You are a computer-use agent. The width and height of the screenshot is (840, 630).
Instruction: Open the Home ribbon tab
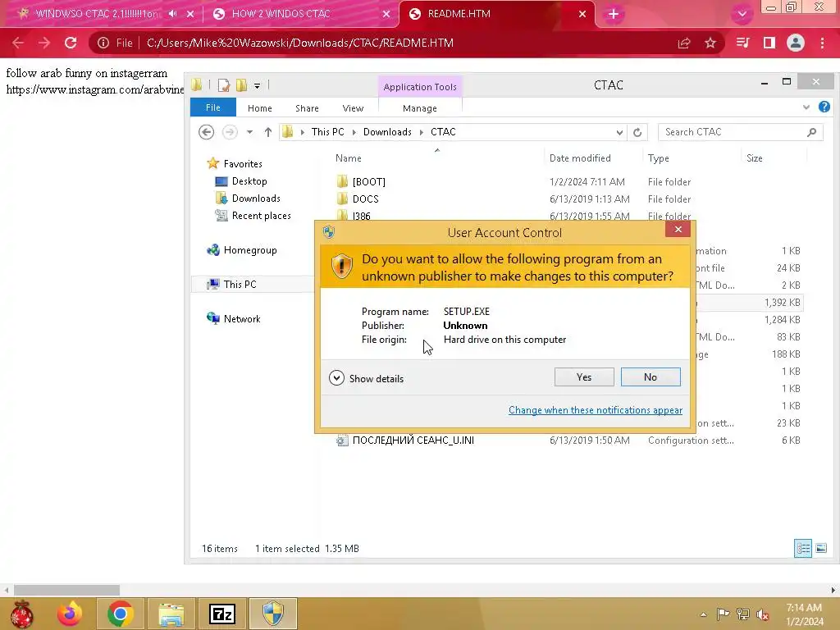pos(260,108)
